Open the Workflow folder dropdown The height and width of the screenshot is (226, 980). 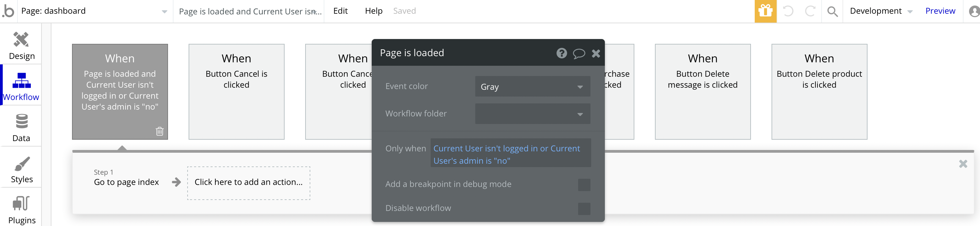(x=532, y=114)
